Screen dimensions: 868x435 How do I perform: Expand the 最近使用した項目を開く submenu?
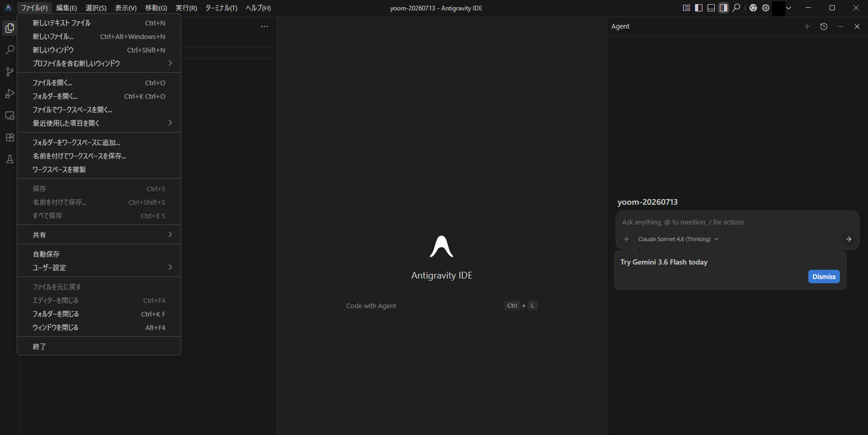click(x=99, y=123)
